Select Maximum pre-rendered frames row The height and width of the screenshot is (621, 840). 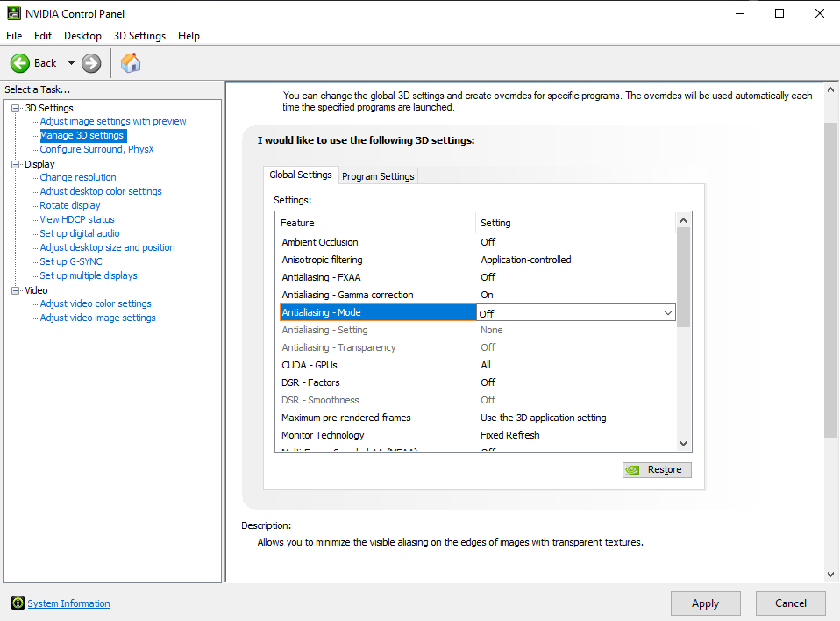pos(477,418)
